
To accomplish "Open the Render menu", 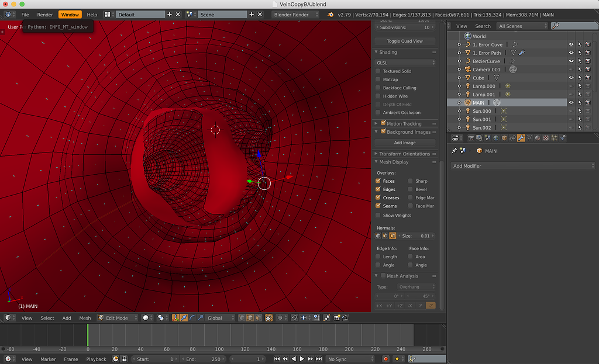I will 44,15.
